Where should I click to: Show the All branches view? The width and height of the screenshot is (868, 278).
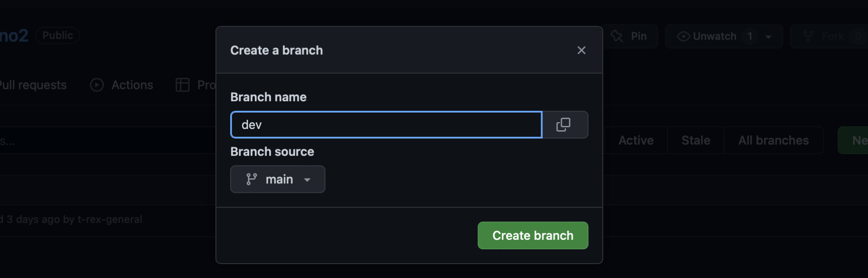(x=773, y=140)
